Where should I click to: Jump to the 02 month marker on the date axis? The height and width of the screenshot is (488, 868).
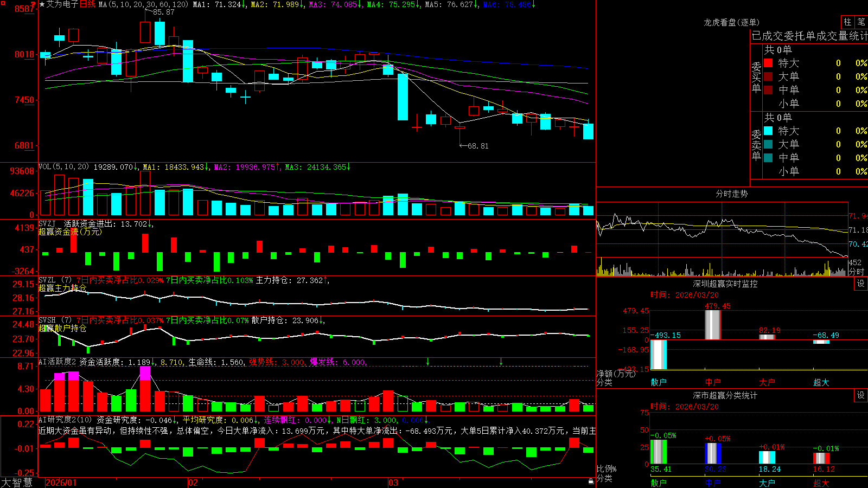193,483
